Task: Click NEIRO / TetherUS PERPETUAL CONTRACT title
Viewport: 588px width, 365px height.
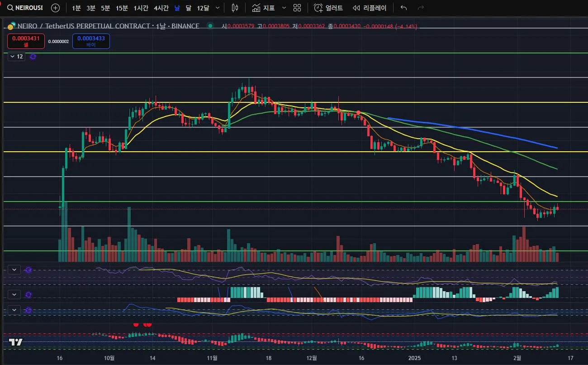Action: [84, 26]
